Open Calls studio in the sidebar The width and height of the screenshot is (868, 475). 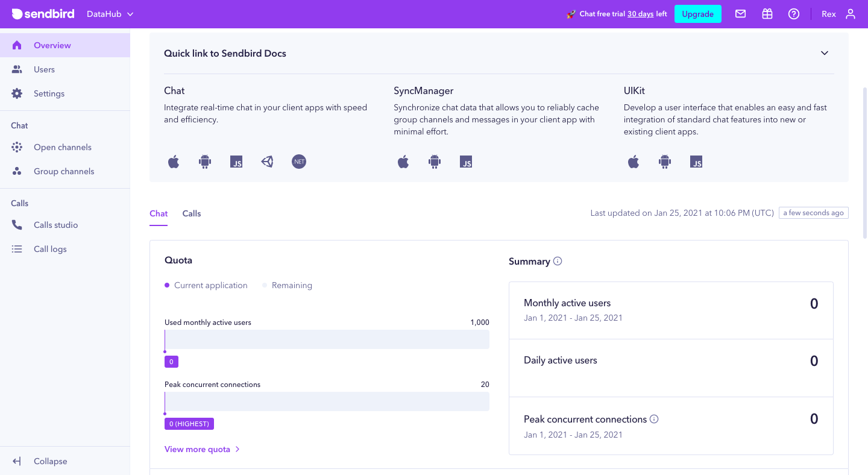[64, 225]
